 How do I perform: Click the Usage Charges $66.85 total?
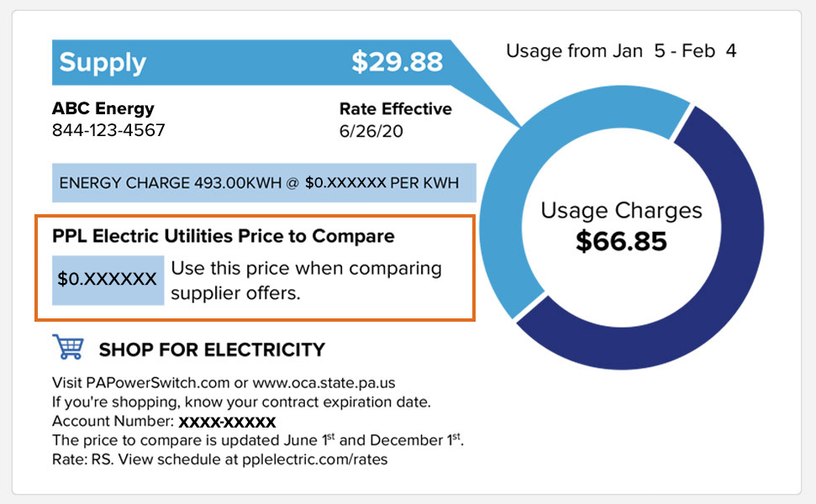click(621, 227)
